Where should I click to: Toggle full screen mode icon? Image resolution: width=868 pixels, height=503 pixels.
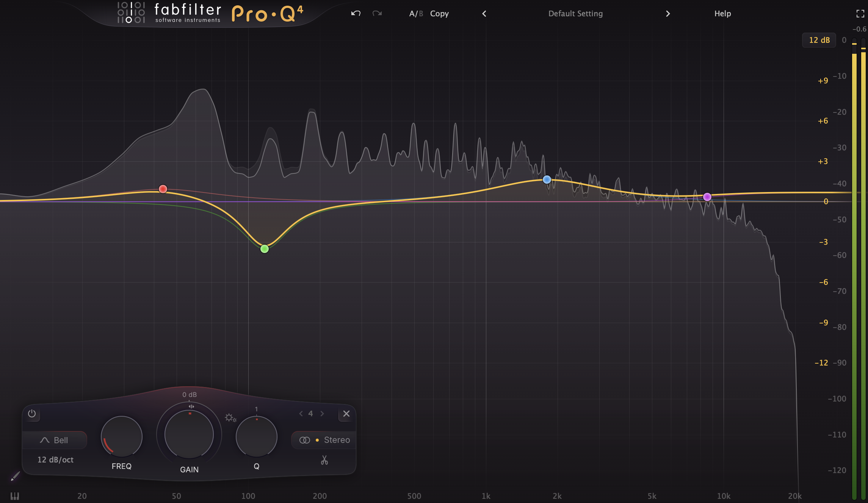click(860, 14)
